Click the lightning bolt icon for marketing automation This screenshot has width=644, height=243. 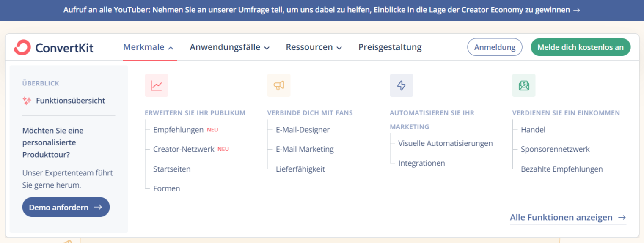tap(402, 85)
